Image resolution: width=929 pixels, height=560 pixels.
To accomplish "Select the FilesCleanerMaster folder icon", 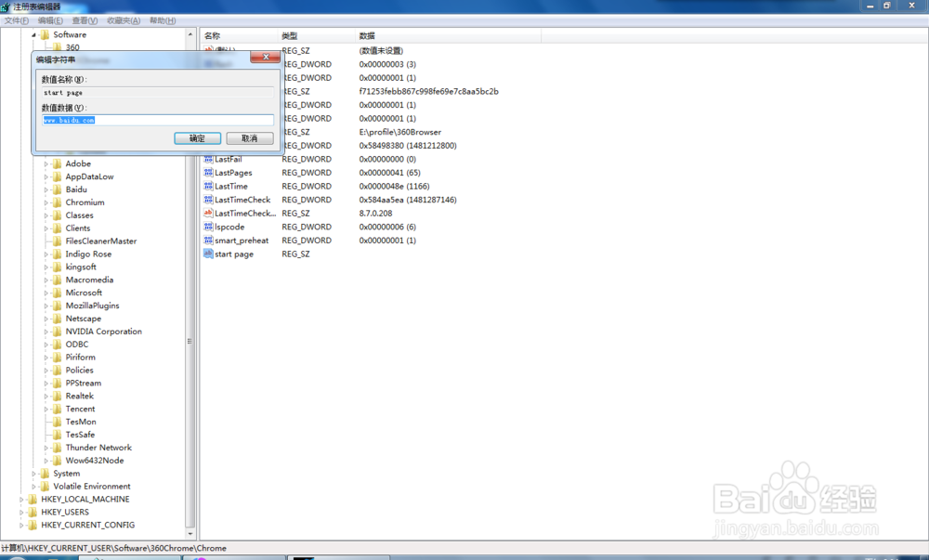I will click(58, 241).
